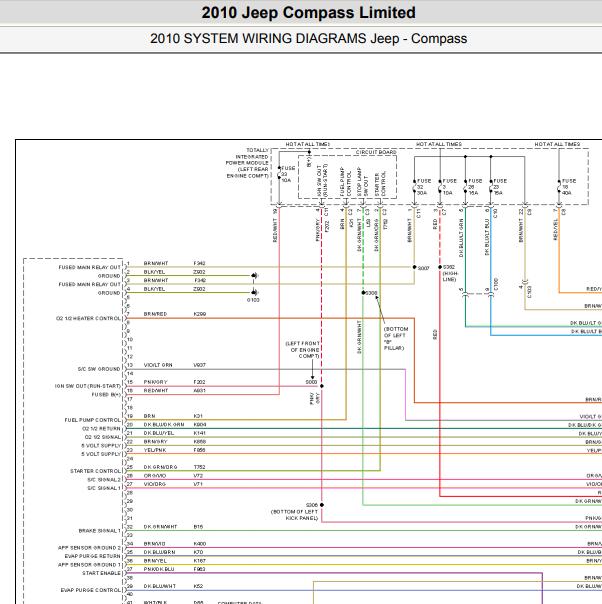The height and width of the screenshot is (604, 602).
Task: Select 'PNK/GRY' wire color on pin 15
Action: coord(155,382)
